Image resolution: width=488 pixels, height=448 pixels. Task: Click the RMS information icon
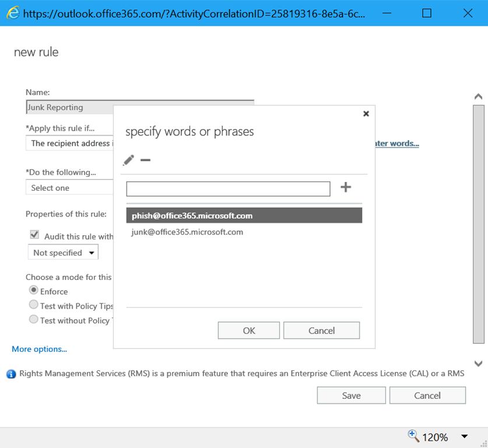11,374
